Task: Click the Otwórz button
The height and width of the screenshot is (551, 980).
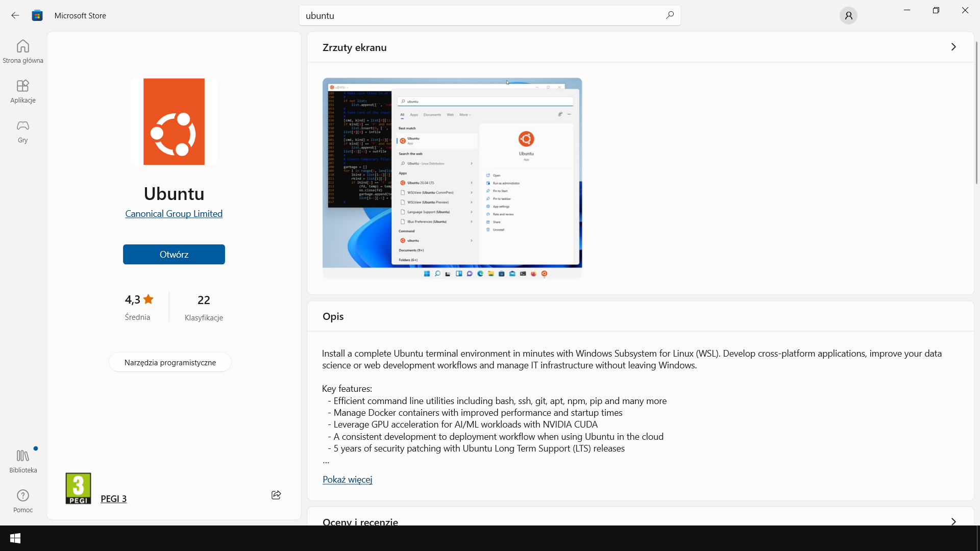Action: click(174, 254)
